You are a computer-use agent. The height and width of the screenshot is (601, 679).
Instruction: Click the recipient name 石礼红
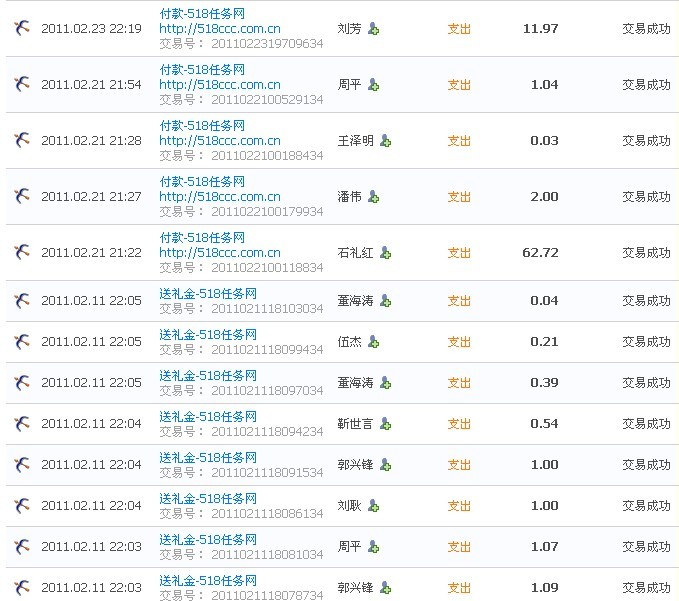coord(355,253)
